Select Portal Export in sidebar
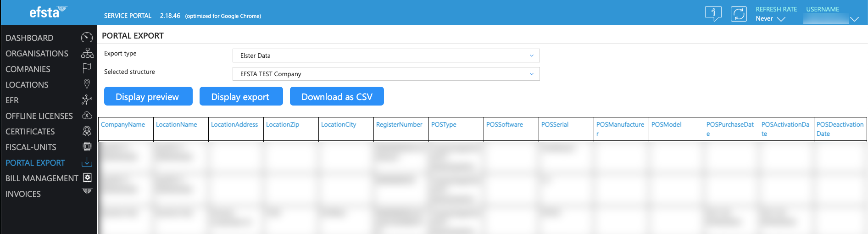The image size is (868, 234). pyautogui.click(x=35, y=162)
